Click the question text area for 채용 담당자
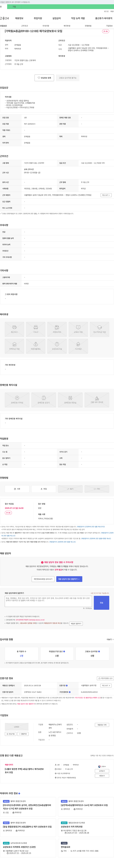The image size is (114, 868). (48, 602)
